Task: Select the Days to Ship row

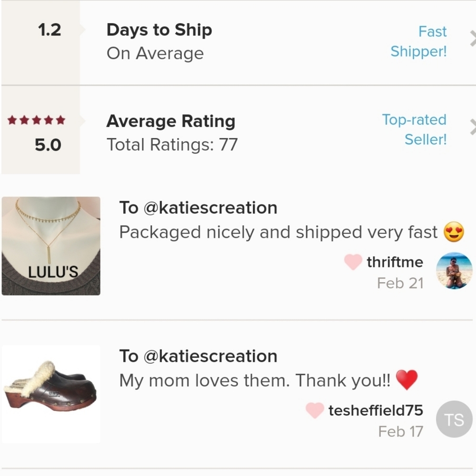Action: click(159, 30)
